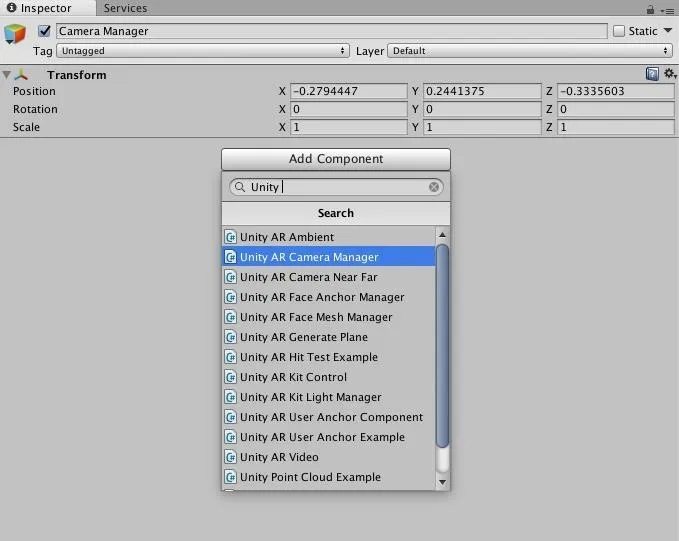Choose Unity AR User Anchor Component
The image size is (679, 541).
point(329,417)
